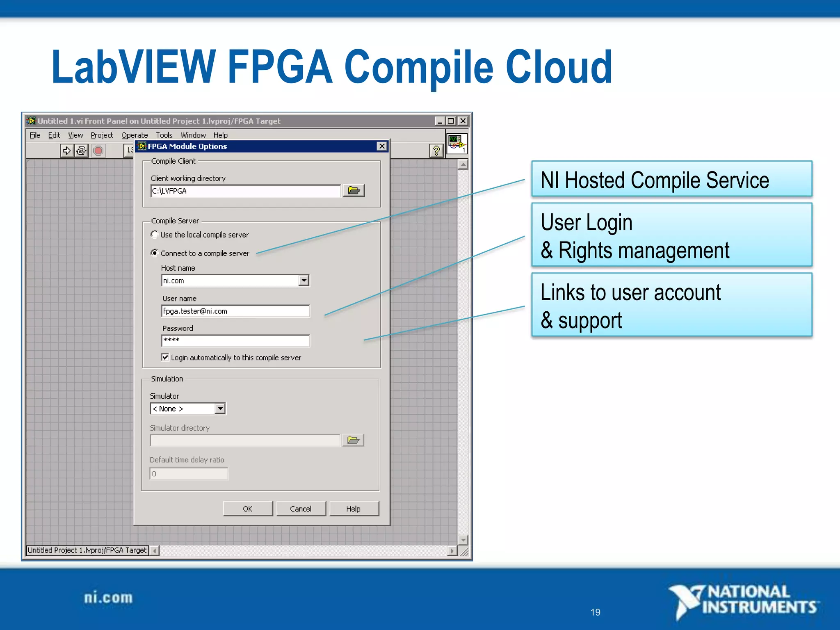Click horizontal scrollbar right arrow

[452, 551]
